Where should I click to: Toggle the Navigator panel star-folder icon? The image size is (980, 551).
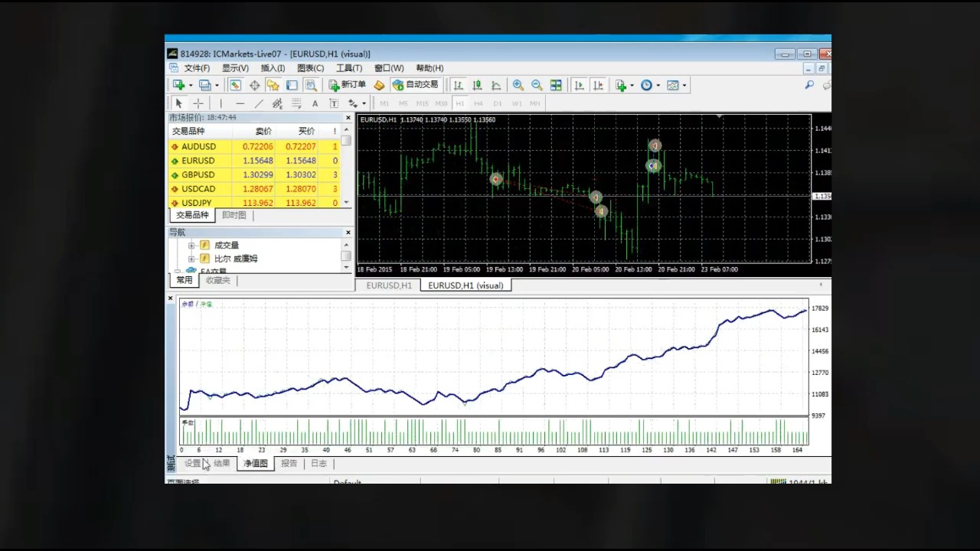(273, 85)
